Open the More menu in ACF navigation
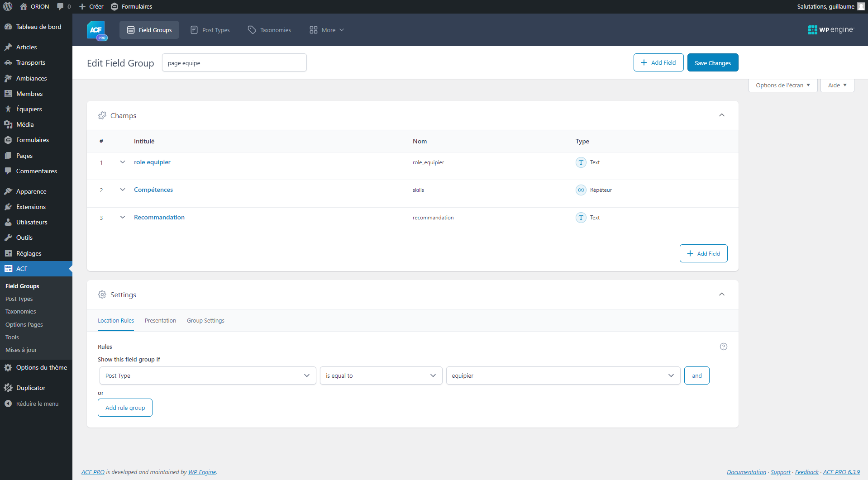 tap(327, 30)
